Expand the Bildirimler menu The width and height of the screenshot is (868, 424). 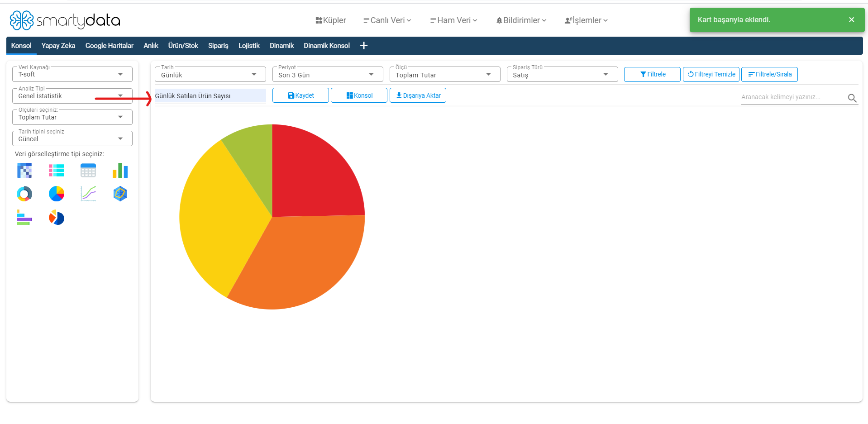521,20
